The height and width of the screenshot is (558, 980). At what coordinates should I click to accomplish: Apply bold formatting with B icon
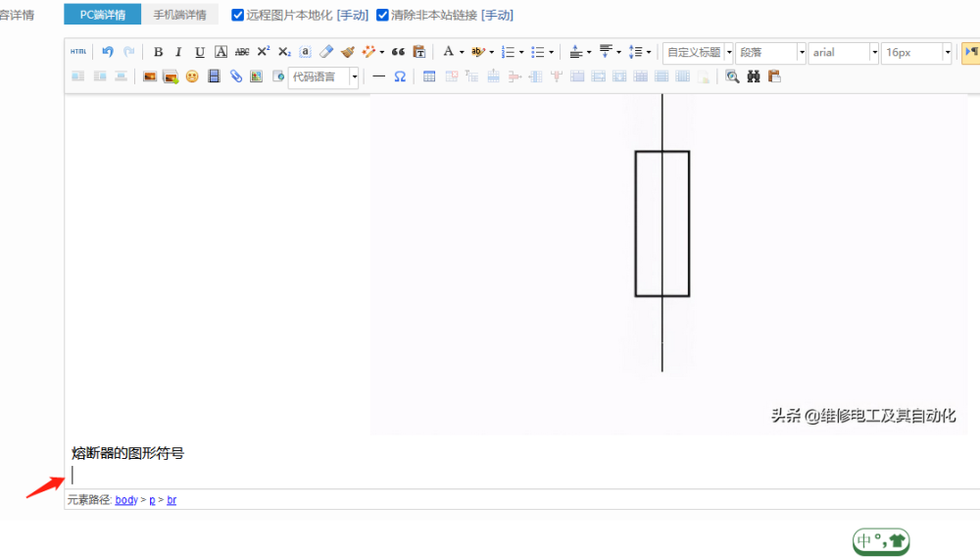[x=158, y=52]
